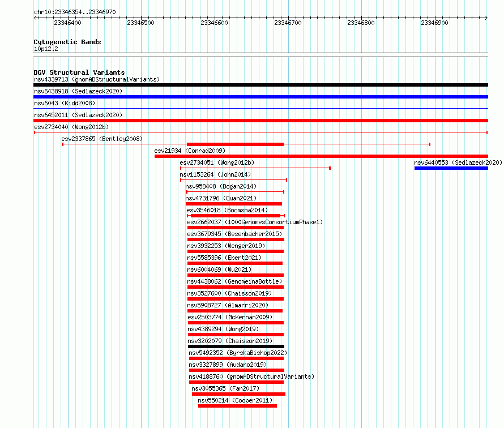Open variant nsv6043 (Kidd2008)
Image resolution: width=504 pixels, height=428 pixels.
pyautogui.click(x=65, y=103)
